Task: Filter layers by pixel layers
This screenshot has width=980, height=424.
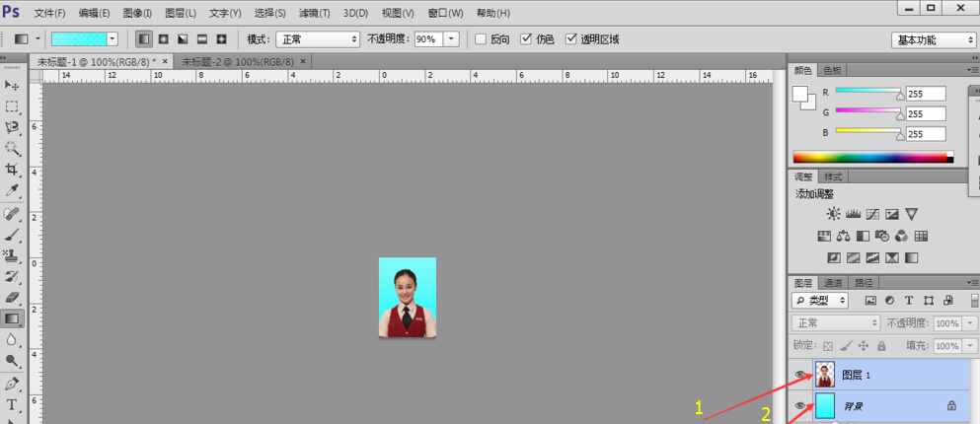Action: click(x=870, y=301)
